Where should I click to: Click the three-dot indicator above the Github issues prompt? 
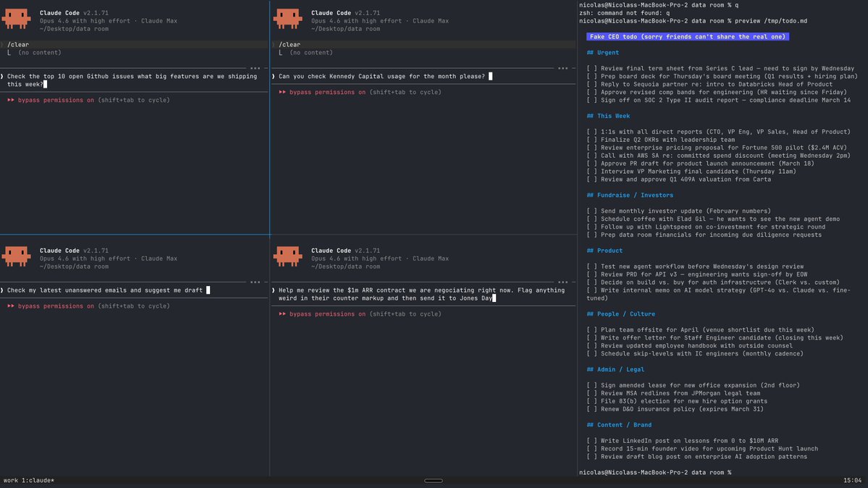pyautogui.click(x=256, y=68)
